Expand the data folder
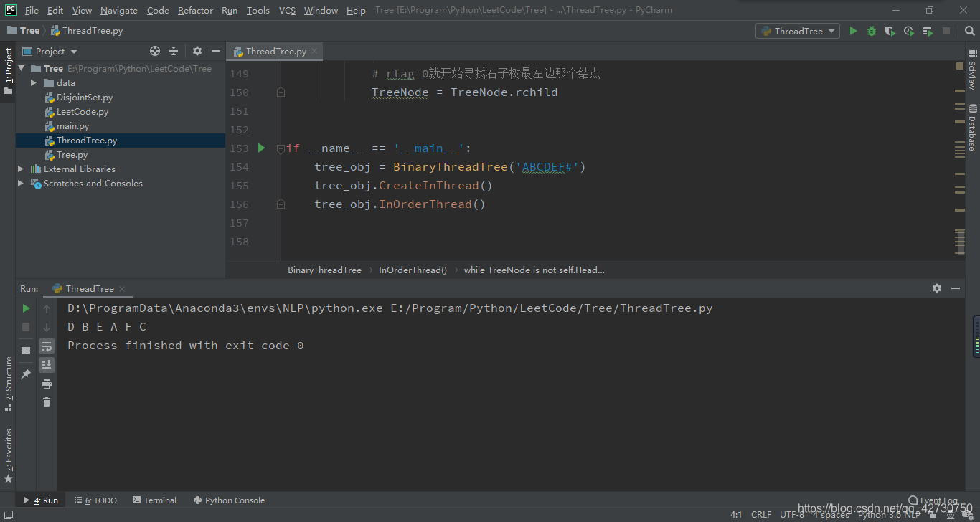The width and height of the screenshot is (980, 522). pyautogui.click(x=33, y=83)
